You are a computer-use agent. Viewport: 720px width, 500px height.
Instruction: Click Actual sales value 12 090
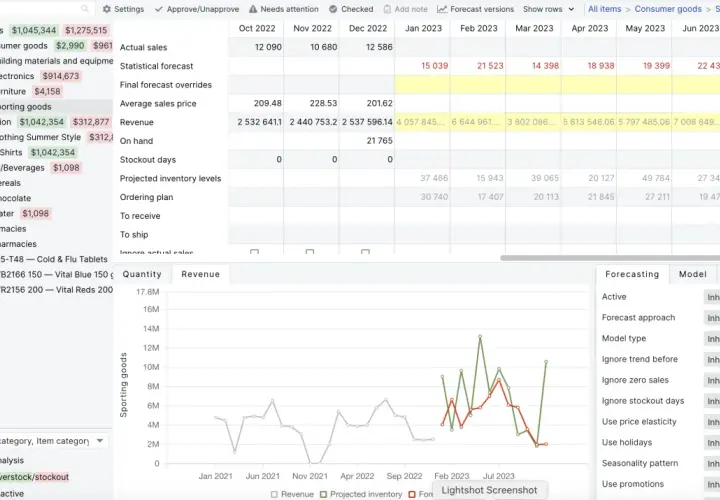tap(268, 47)
